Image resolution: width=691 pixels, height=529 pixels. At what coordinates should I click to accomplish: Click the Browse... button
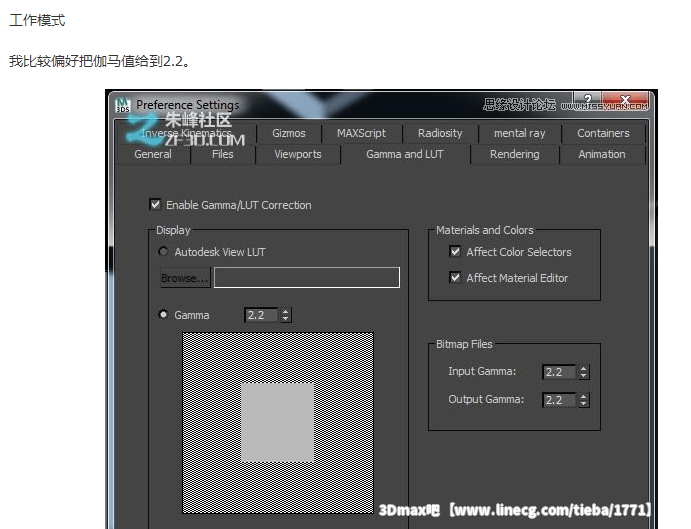[185, 278]
